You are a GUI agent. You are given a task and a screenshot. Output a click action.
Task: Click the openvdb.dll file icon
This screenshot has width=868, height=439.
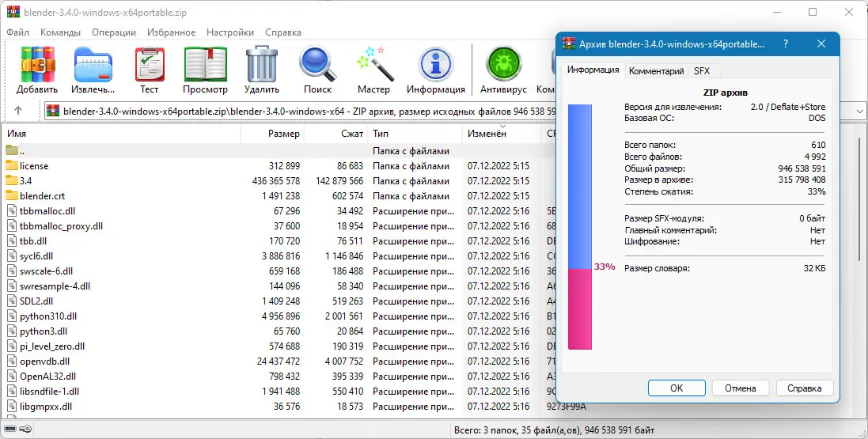click(12, 361)
